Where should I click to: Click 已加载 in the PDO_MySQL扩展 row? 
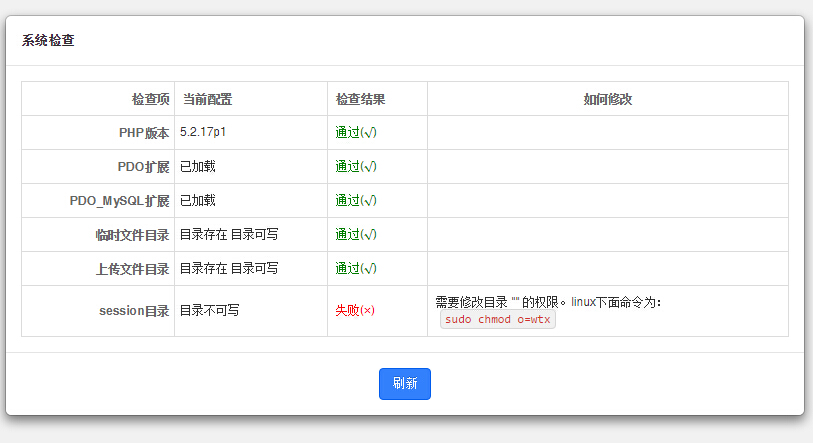(x=197, y=200)
